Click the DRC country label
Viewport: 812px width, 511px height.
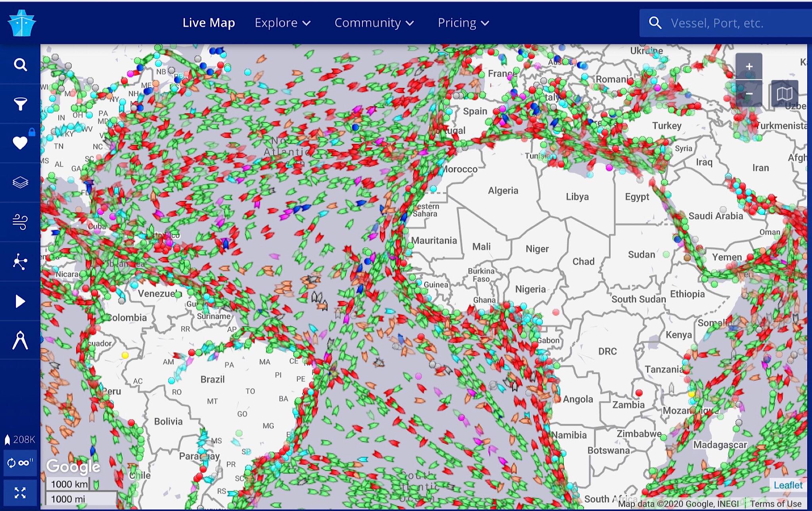tap(607, 351)
